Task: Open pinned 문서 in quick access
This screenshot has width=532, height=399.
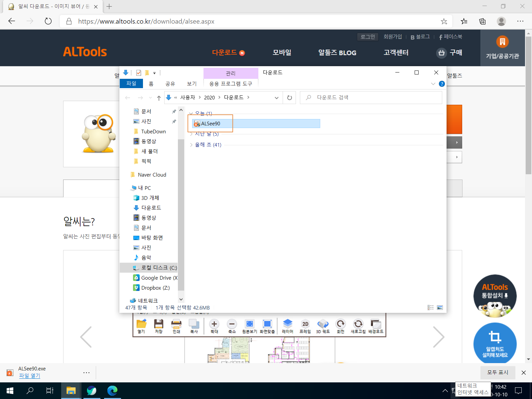Action: click(146, 111)
